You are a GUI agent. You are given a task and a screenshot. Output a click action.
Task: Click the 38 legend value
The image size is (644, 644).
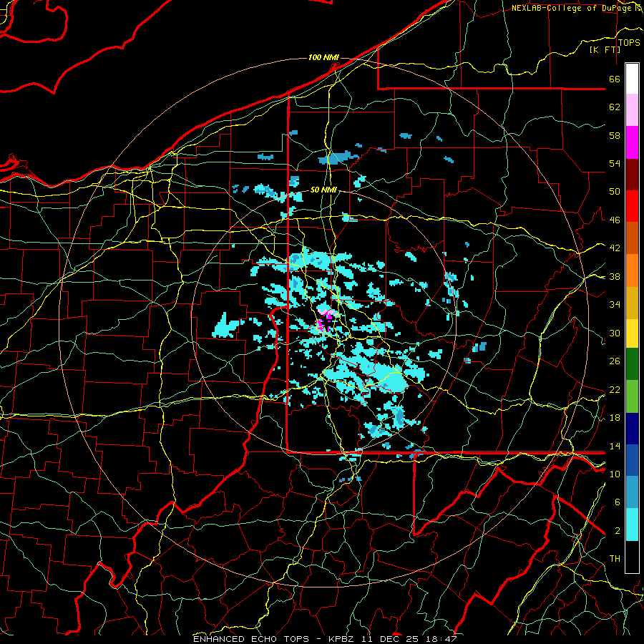[x=615, y=276]
